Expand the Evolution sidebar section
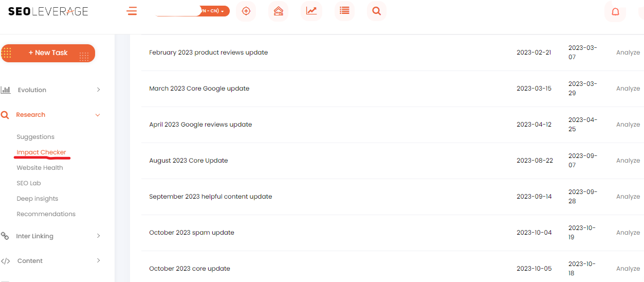644x282 pixels. pos(51,90)
